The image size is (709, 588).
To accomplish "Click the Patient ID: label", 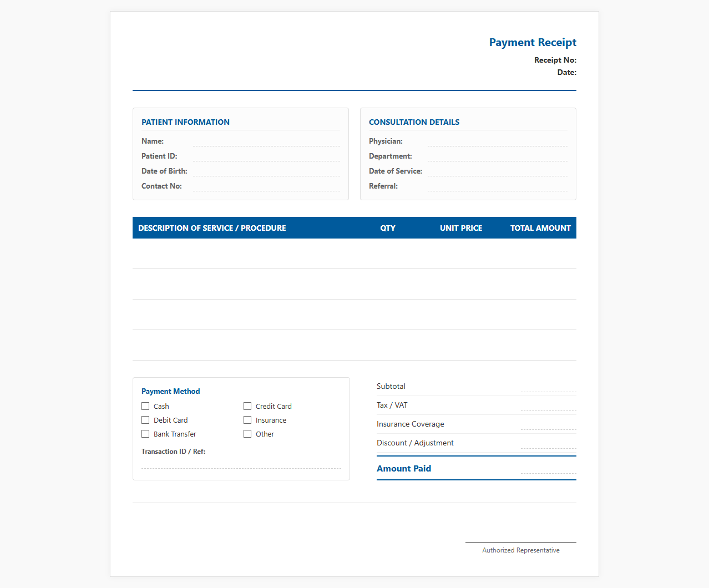I will click(159, 156).
